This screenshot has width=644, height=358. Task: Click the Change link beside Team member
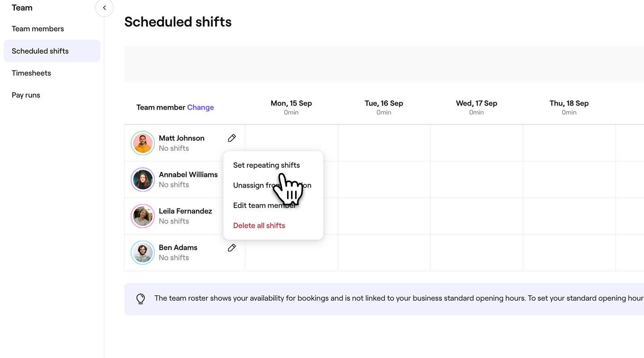coord(200,107)
